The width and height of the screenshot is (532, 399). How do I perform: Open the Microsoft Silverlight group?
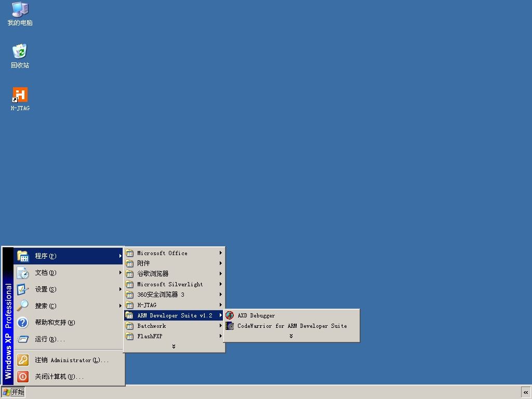click(174, 284)
